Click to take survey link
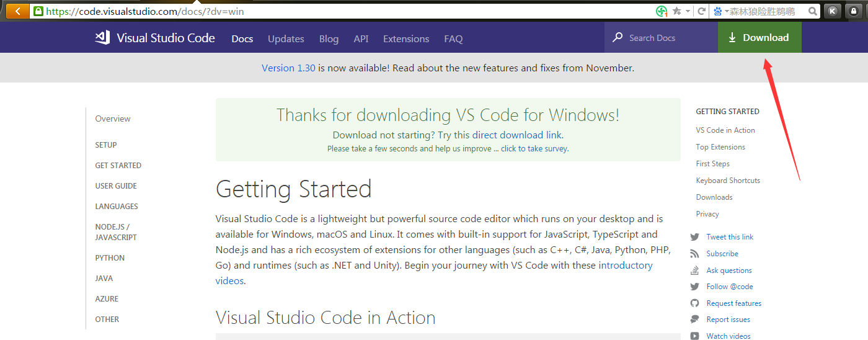868x340 pixels. (534, 149)
